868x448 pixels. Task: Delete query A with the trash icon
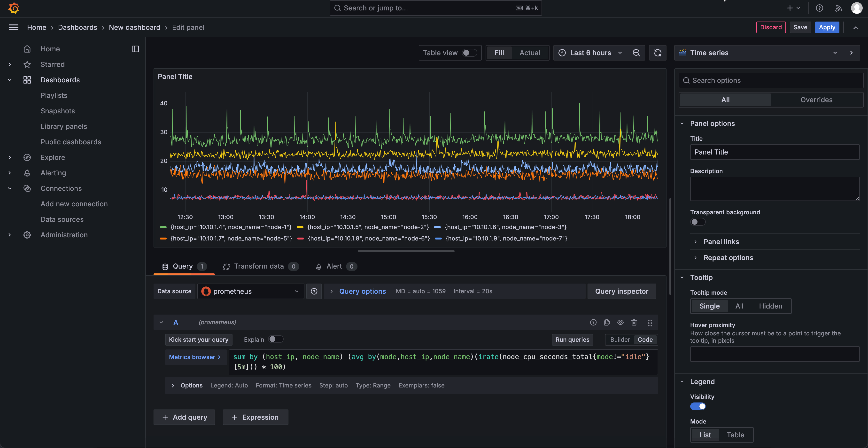pos(634,322)
